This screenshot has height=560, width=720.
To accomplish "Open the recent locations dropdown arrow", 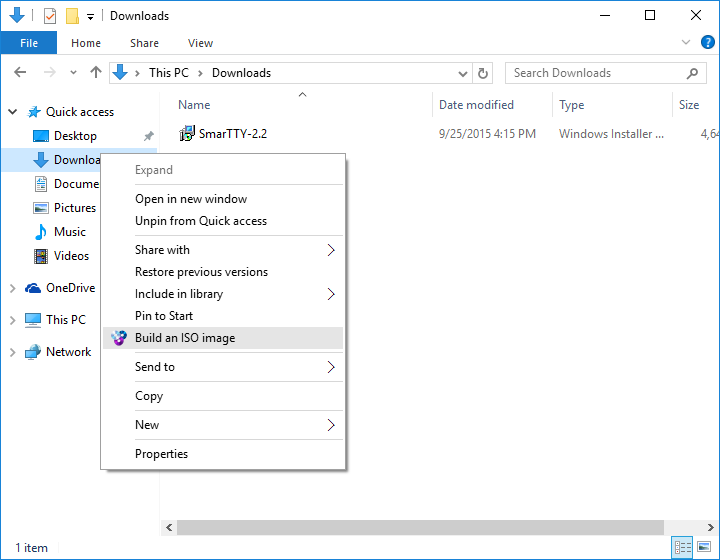I will (x=73, y=73).
